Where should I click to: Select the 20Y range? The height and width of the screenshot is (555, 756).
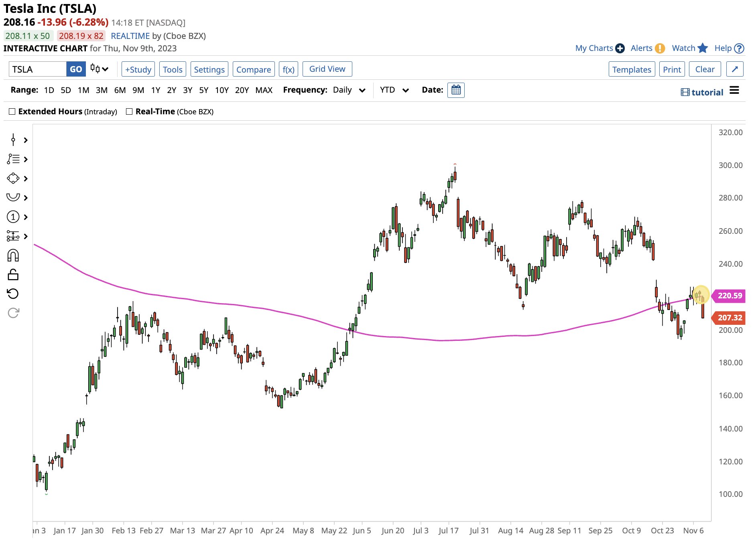tap(242, 90)
